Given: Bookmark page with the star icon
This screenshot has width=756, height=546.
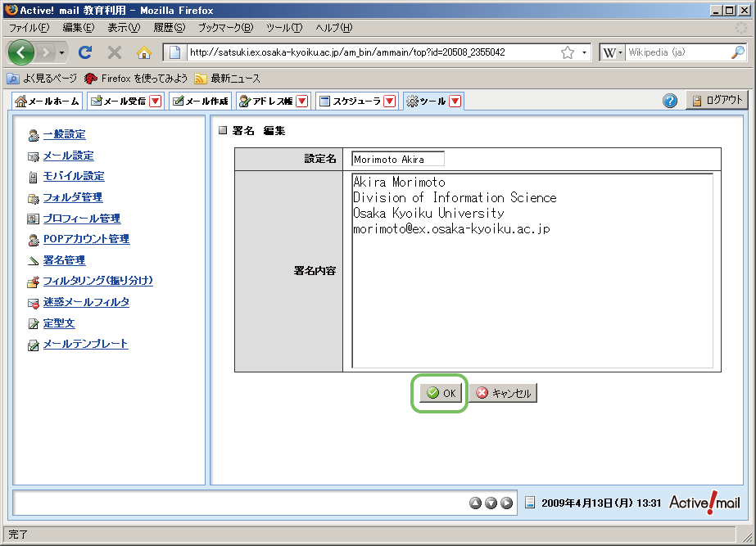Looking at the screenshot, I should tap(567, 52).
